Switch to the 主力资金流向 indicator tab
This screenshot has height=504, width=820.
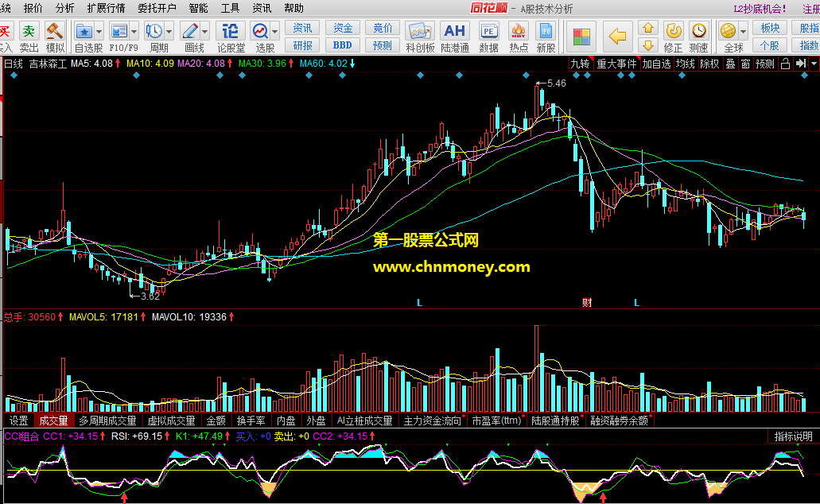pyautogui.click(x=433, y=421)
